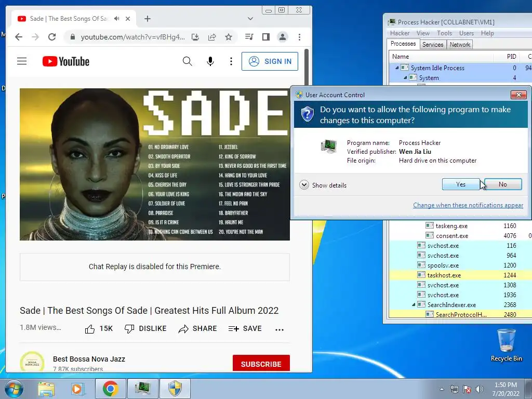Viewport: 532px width, 399px height.
Task: Select spoolsv.exe process row
Action: pyautogui.click(x=460, y=265)
